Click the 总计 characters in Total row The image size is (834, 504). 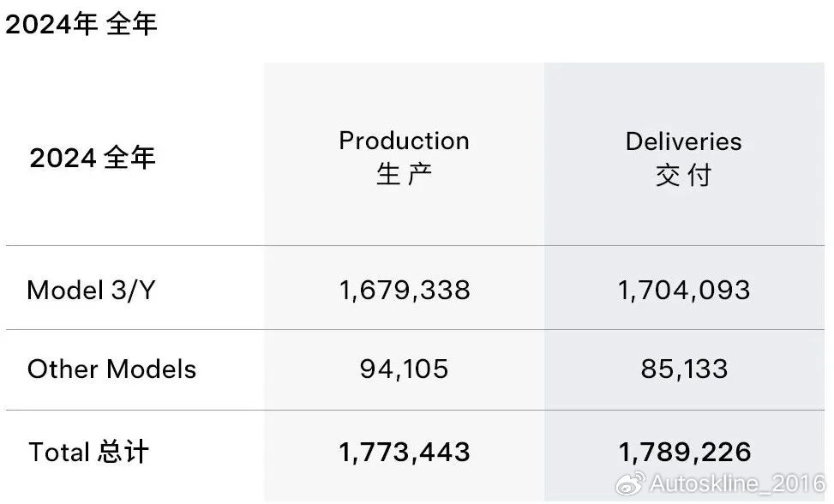(123, 452)
